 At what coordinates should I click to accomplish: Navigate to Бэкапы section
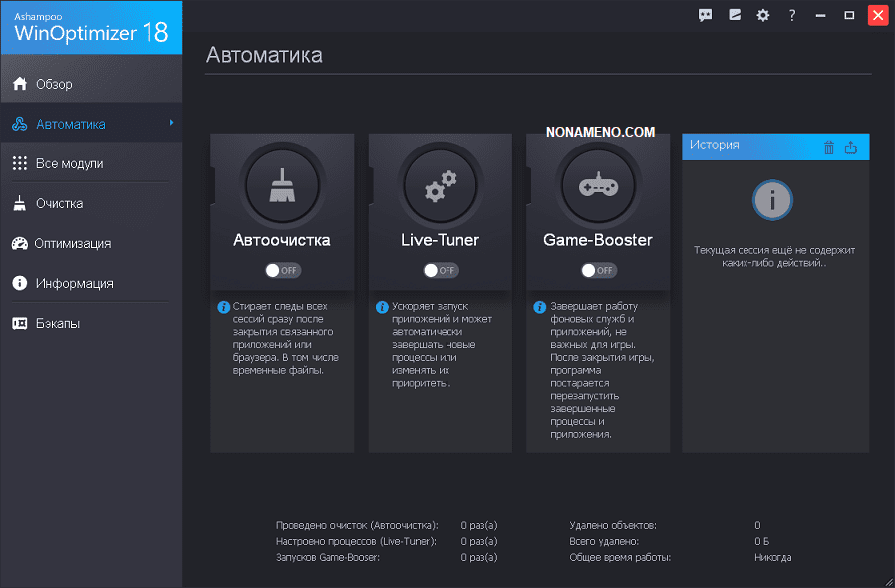tap(58, 323)
